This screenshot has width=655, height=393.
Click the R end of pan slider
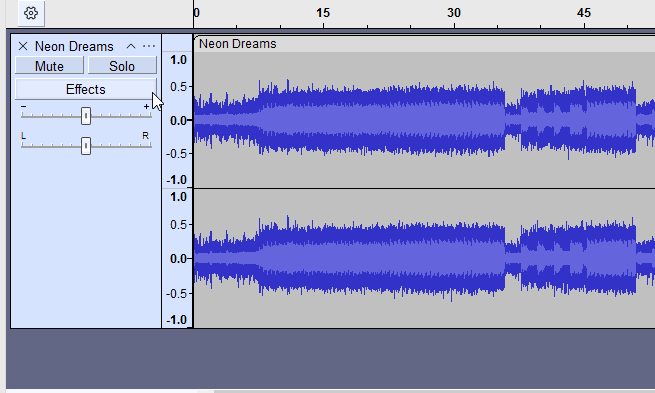coord(145,136)
